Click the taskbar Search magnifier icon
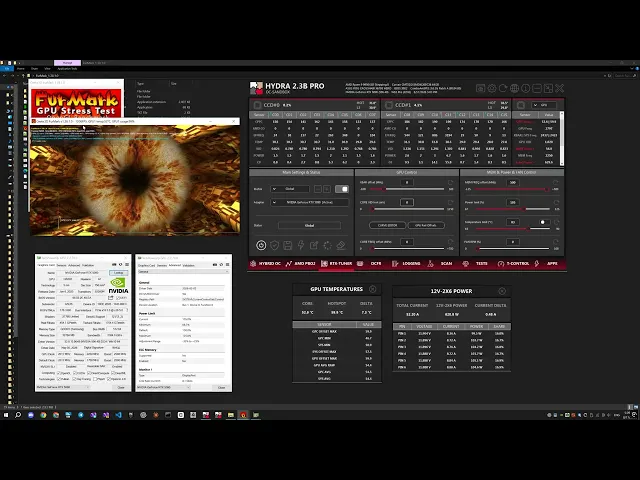The image size is (640, 480). point(18,415)
